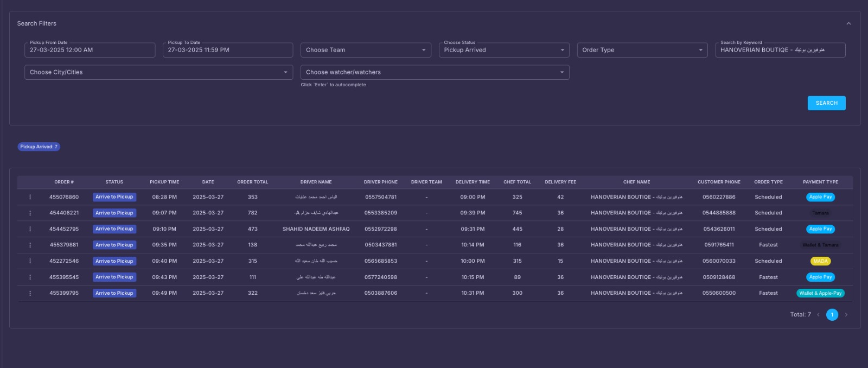Click the Pickup From Date field
This screenshot has width=868, height=368.
tap(90, 50)
